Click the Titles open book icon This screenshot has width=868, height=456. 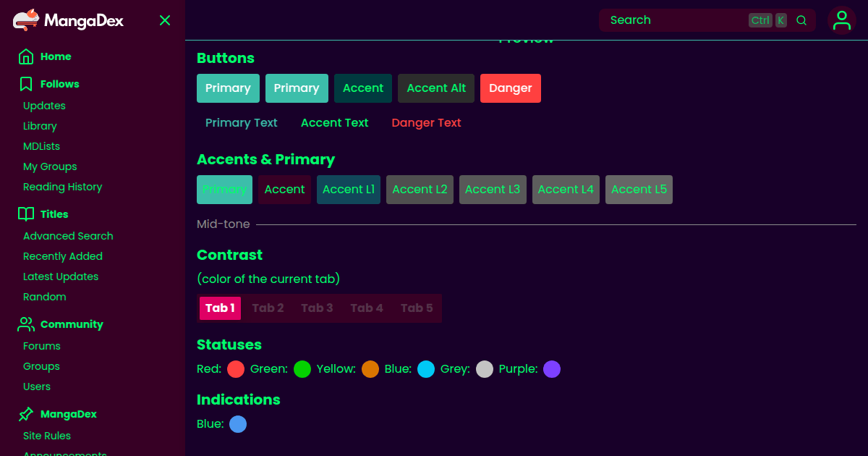26,214
